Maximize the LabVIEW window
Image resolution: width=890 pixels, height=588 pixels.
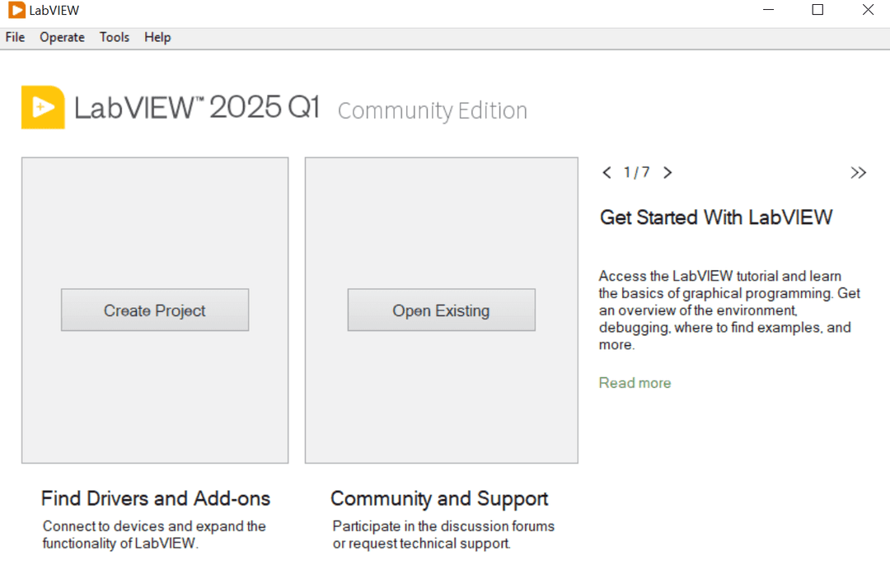point(817,11)
